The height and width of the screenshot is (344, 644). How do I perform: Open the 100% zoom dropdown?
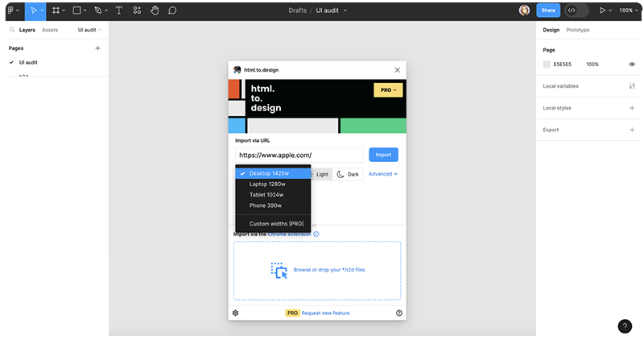(629, 10)
